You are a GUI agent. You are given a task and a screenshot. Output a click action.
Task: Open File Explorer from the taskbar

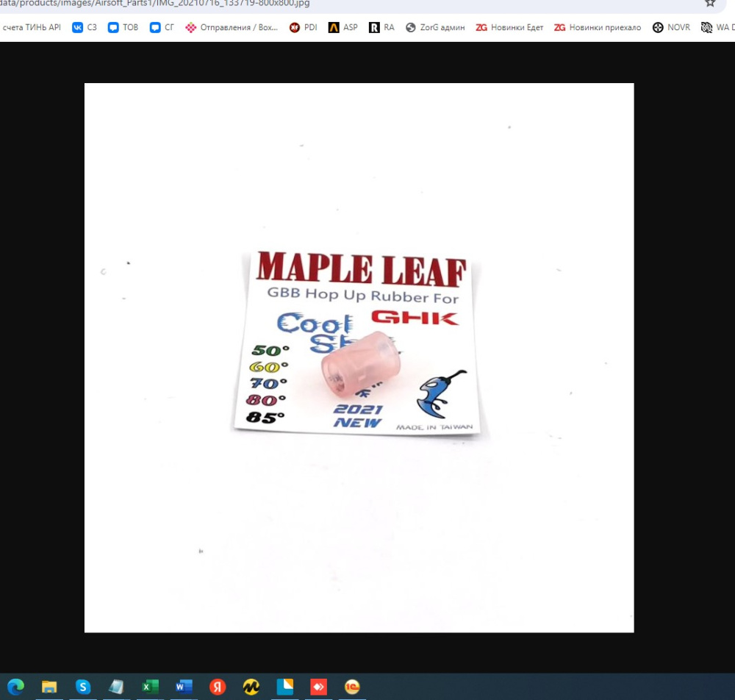[x=49, y=687]
